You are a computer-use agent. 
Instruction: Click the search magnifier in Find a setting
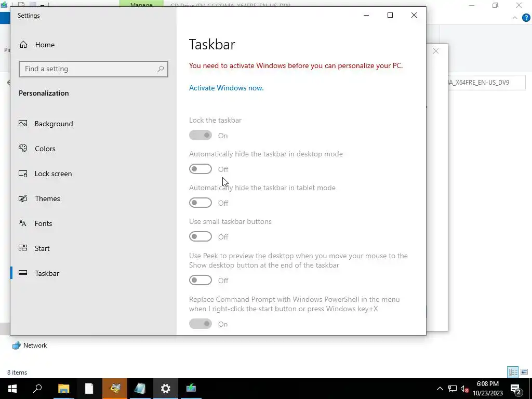point(161,69)
